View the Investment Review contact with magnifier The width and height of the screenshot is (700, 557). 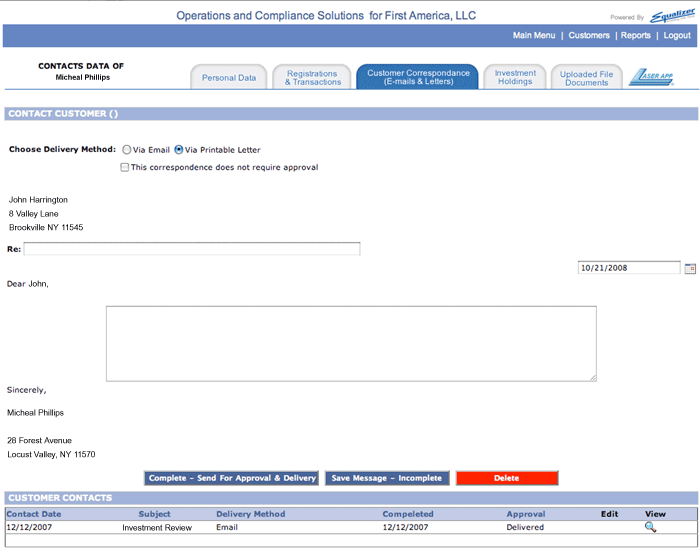tap(650, 527)
